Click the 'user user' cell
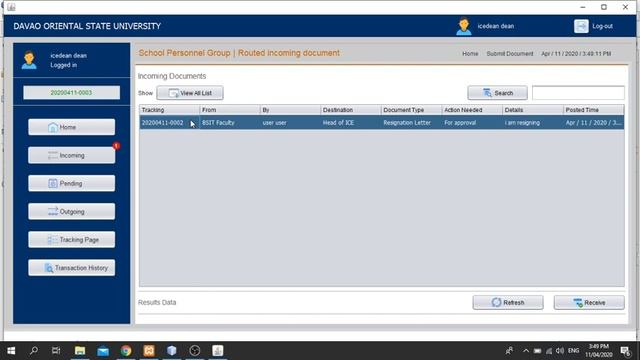The height and width of the screenshot is (360, 640). click(290, 122)
